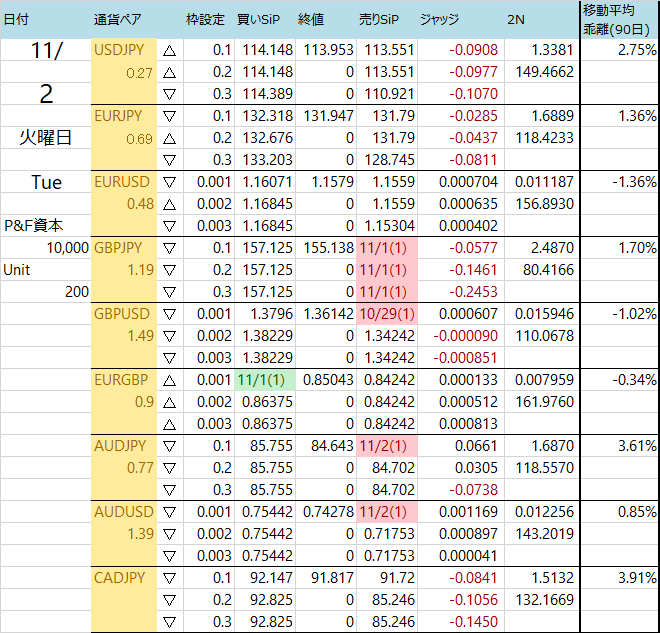The image size is (660, 633).
Task: Select the buy SiP value 133.203
Action: (268, 160)
